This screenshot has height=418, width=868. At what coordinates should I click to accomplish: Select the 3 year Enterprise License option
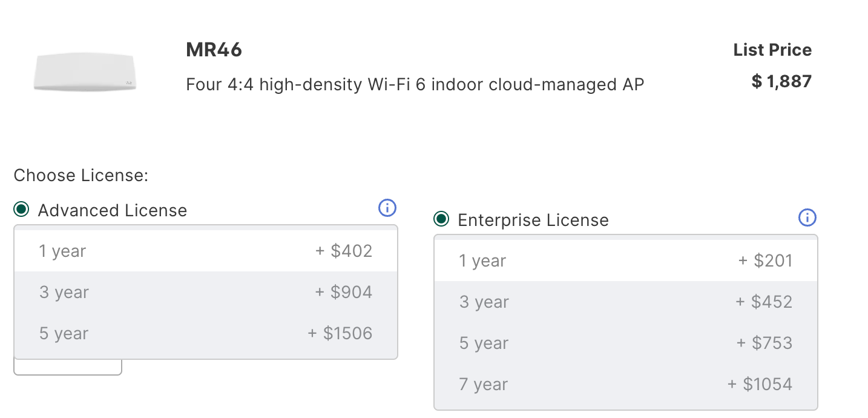[x=625, y=301]
